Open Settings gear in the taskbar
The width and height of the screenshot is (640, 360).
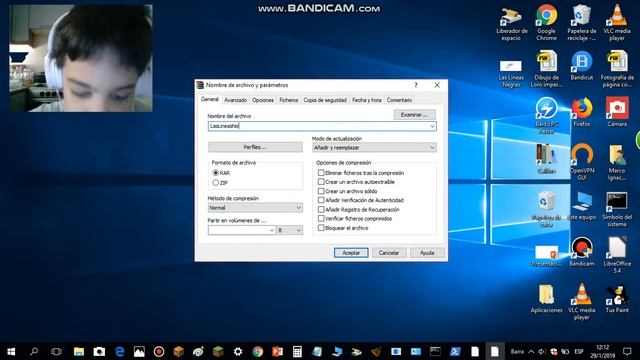click(x=238, y=351)
